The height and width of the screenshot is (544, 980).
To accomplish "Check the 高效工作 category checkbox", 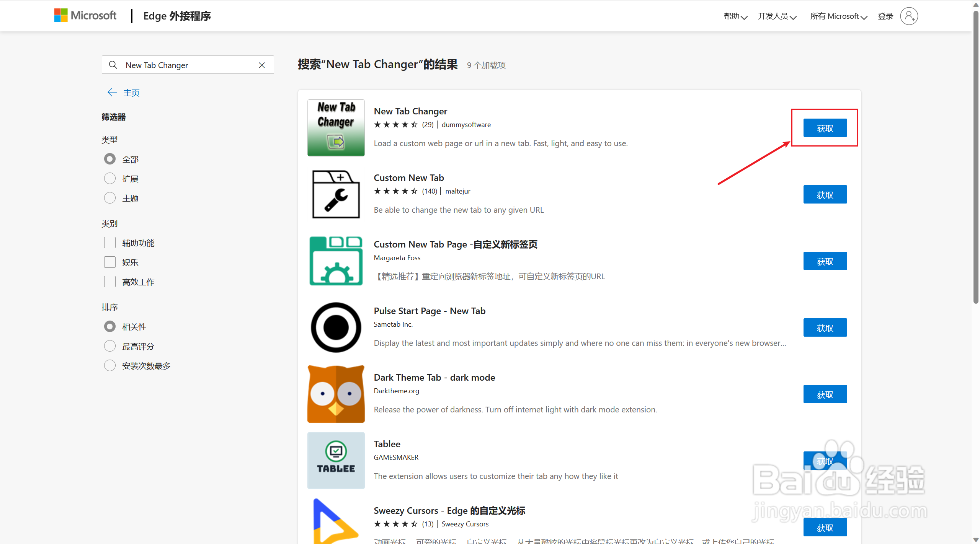I will click(x=110, y=282).
